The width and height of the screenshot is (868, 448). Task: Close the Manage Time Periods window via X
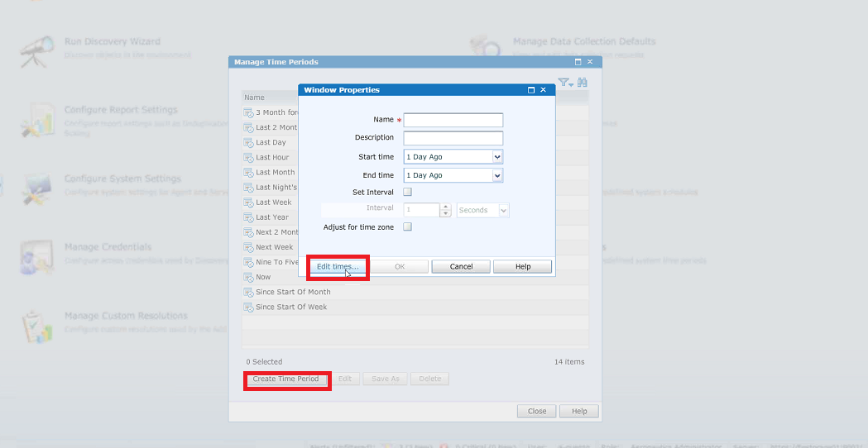[590, 62]
